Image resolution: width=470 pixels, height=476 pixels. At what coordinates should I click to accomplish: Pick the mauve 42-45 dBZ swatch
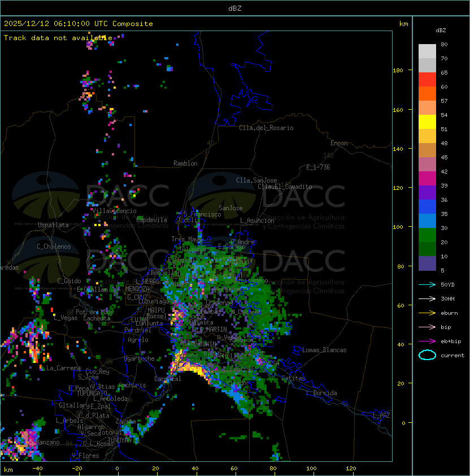point(427,165)
